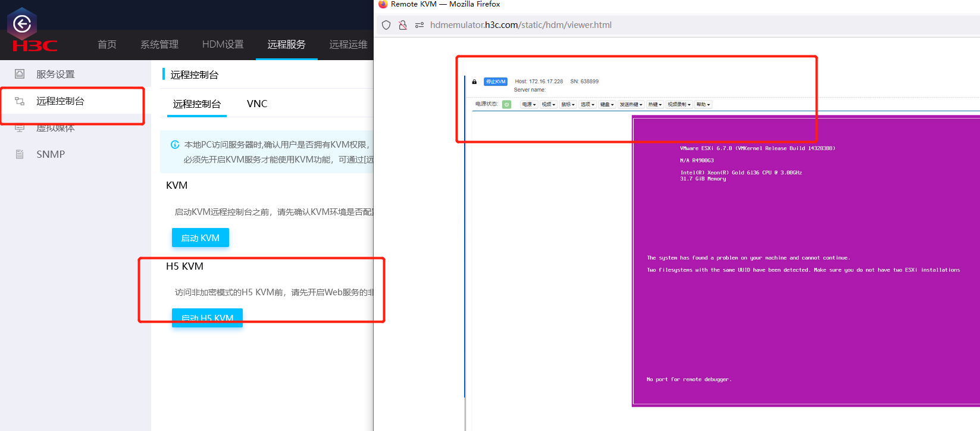Open SNMP in the sidebar
This screenshot has width=980, height=431.
76,154
